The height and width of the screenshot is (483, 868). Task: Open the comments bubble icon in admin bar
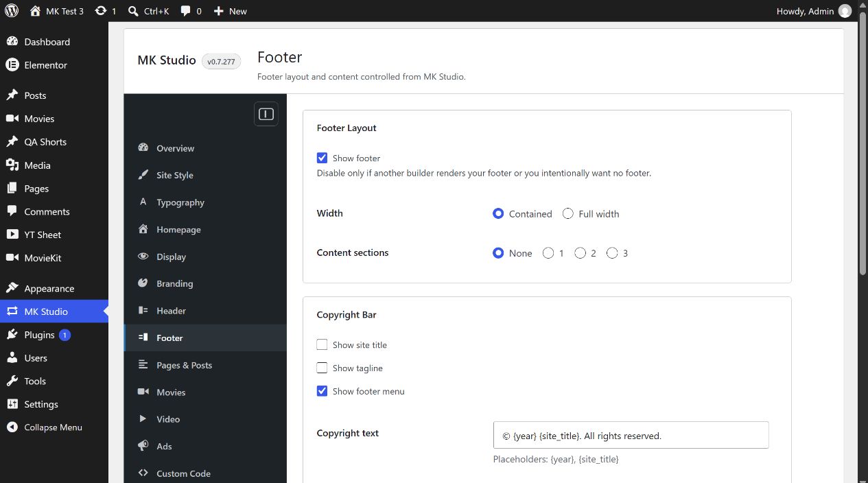[186, 11]
